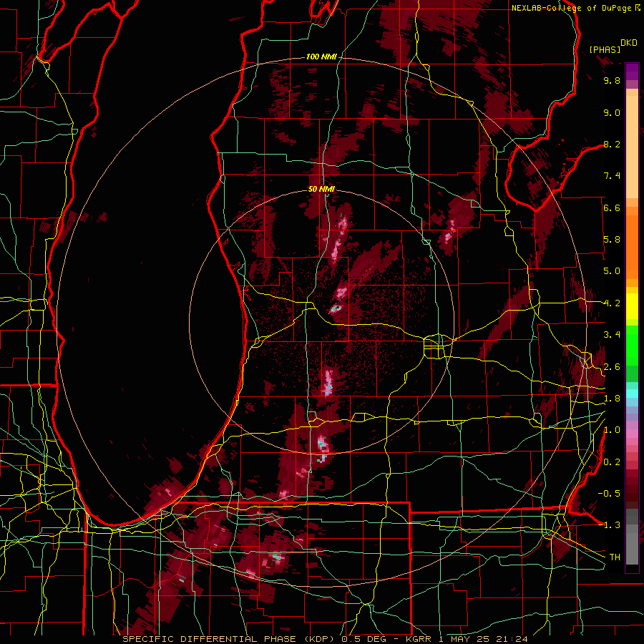Click the "9.0" legend value
This screenshot has width=644, height=644.
[612, 113]
